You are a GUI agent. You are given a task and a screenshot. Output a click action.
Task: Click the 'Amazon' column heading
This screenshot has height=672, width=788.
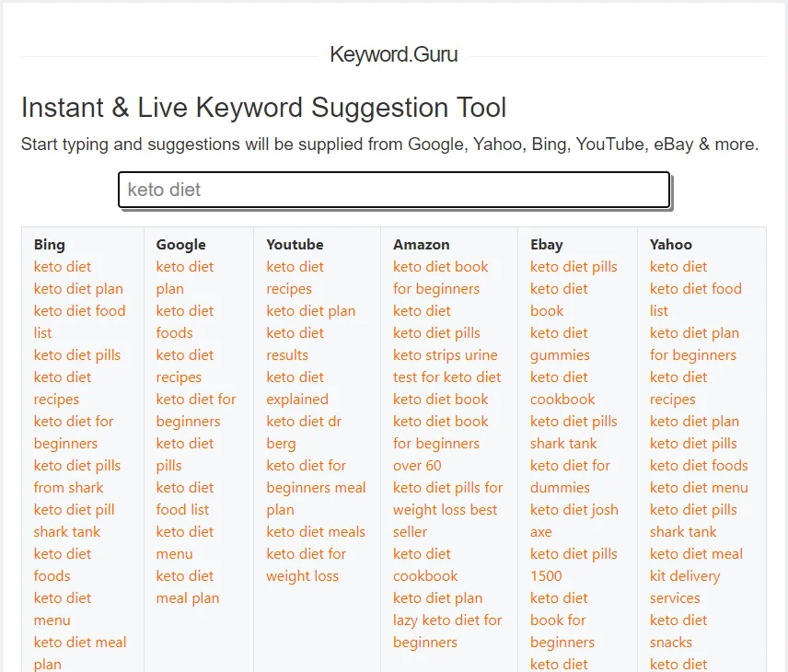coord(421,244)
